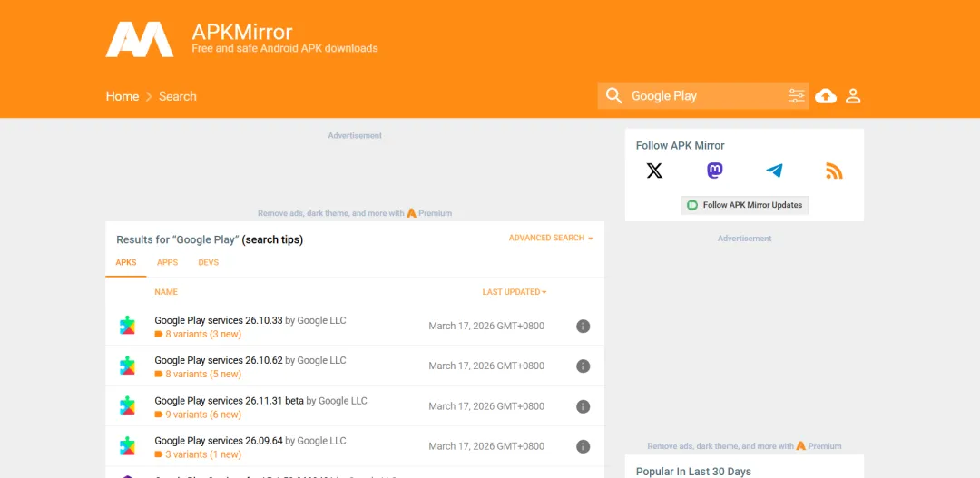This screenshot has height=478, width=980.
Task: Open APK Mirror's X (Twitter) profile
Action: (654, 171)
